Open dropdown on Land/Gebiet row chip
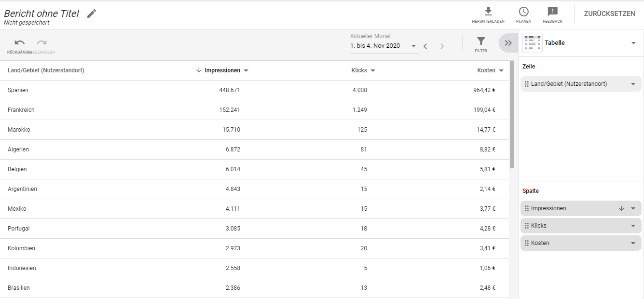 [x=633, y=84]
